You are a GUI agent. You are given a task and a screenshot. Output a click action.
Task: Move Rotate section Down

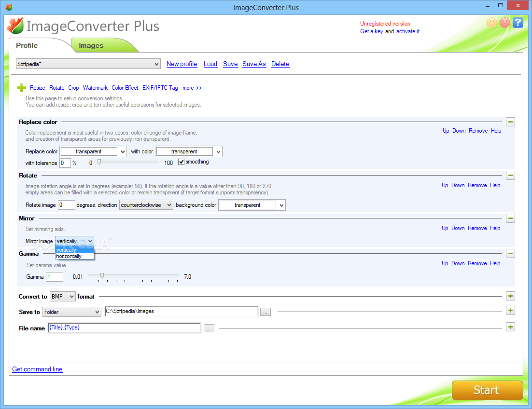(458, 185)
